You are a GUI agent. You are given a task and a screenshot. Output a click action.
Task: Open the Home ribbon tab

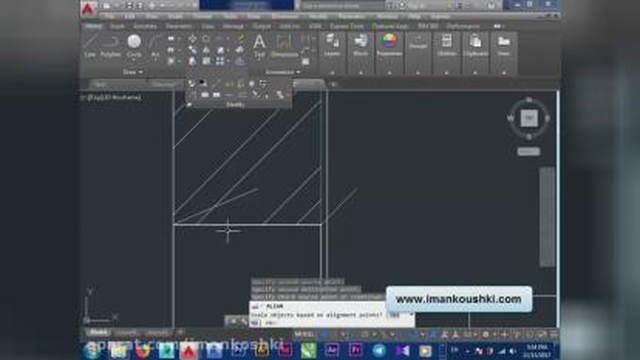pos(93,26)
